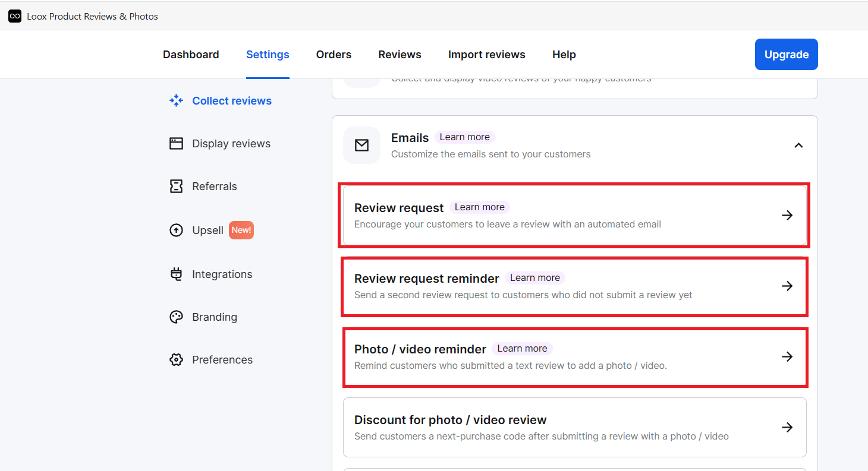Click the Upsell arrow-up circle icon
The image size is (868, 471).
[176, 230]
